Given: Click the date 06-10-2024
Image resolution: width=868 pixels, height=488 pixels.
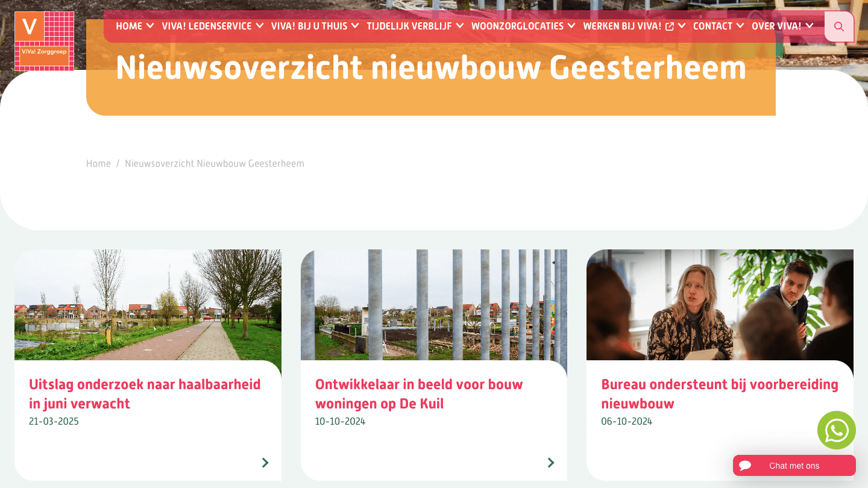Looking at the screenshot, I should [x=626, y=421].
